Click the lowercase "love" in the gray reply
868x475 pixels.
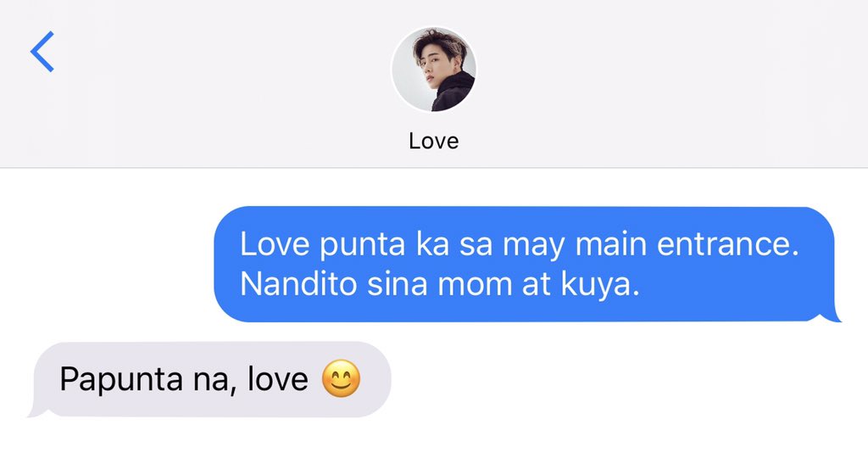click(x=277, y=379)
